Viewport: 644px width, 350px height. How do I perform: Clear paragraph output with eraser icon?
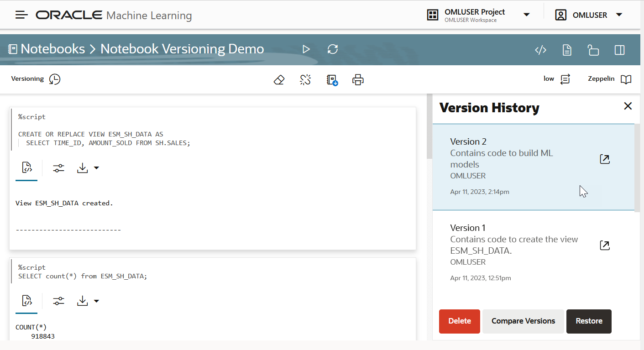click(279, 80)
